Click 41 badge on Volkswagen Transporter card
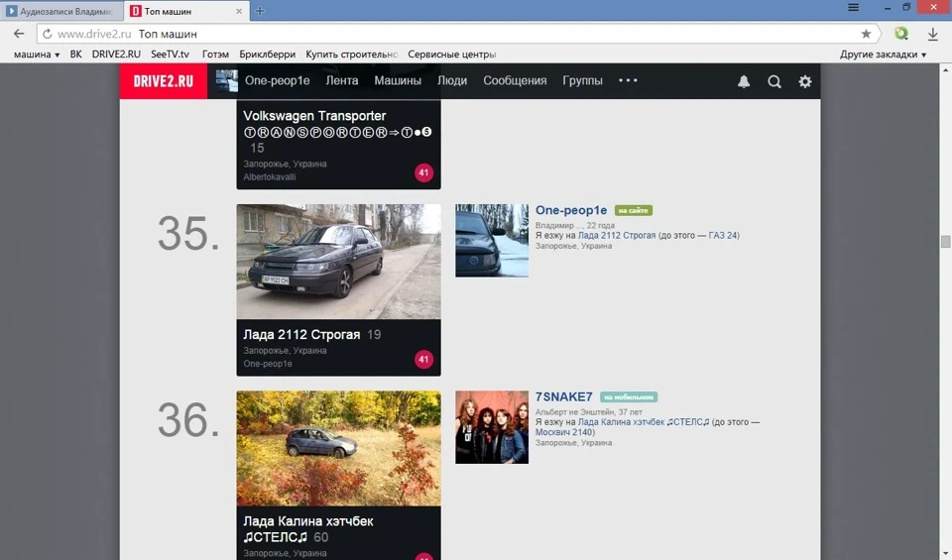The height and width of the screenshot is (560, 952). click(423, 172)
